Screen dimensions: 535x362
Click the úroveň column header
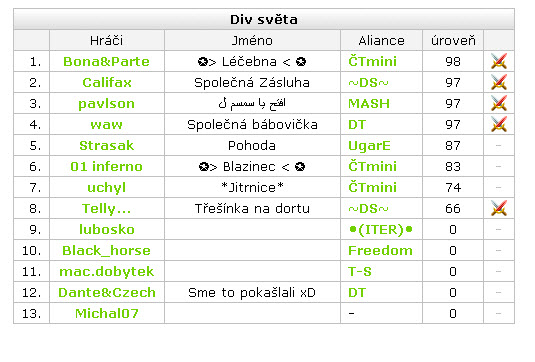[x=453, y=41]
